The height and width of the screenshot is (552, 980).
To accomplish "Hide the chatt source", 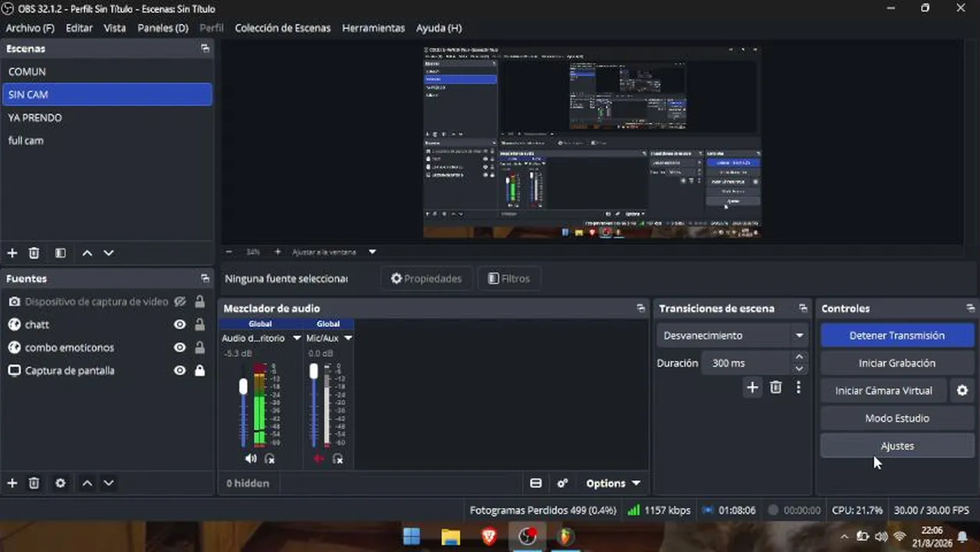I will [179, 324].
